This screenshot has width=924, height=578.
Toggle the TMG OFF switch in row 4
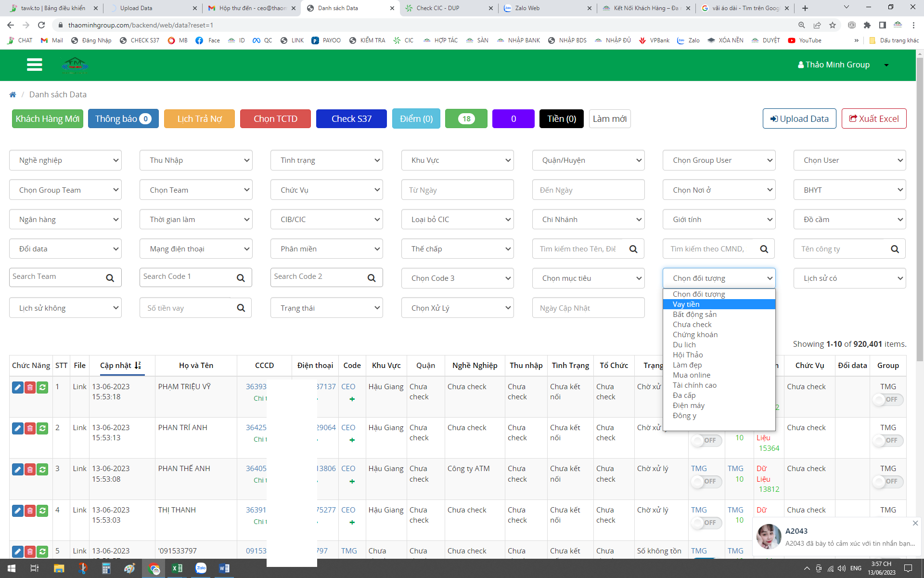click(x=706, y=523)
